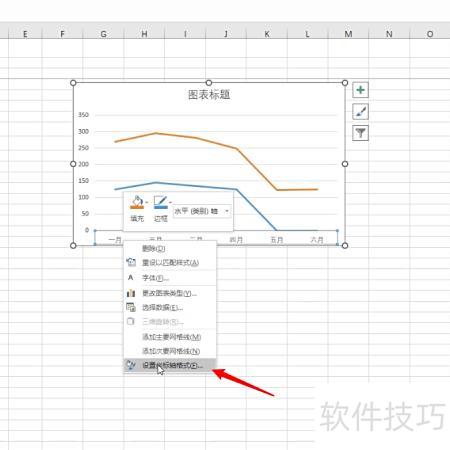Screen dimensions: 450x450
Task: Open the Chart Elements plus button
Action: tap(360, 90)
